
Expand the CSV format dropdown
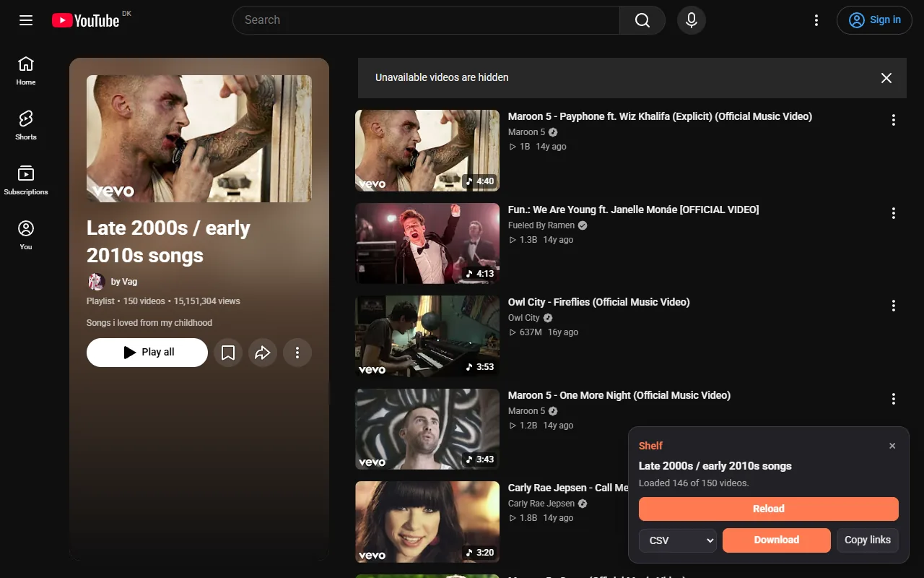pos(678,540)
